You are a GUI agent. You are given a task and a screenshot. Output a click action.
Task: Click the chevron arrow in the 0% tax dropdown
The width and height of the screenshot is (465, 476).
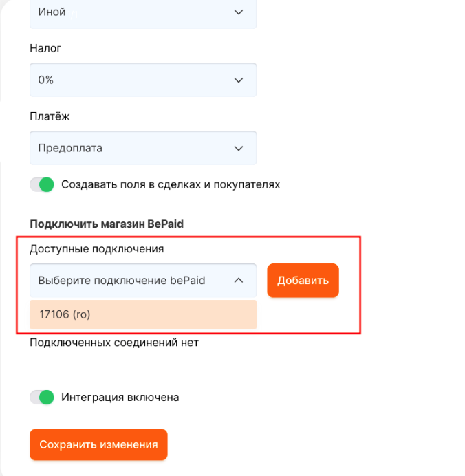coord(239,80)
